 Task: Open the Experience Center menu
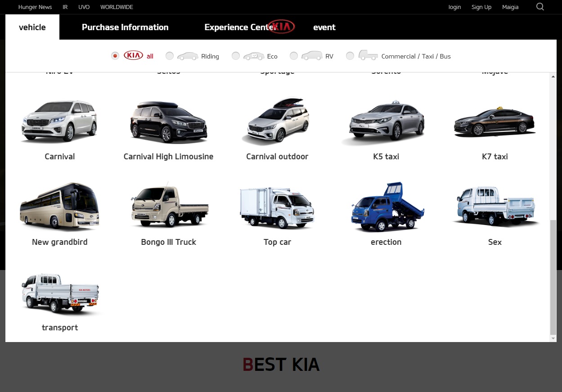point(238,27)
